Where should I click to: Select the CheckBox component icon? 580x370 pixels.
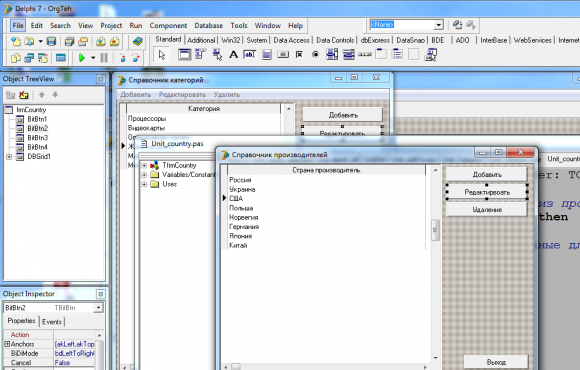(299, 55)
